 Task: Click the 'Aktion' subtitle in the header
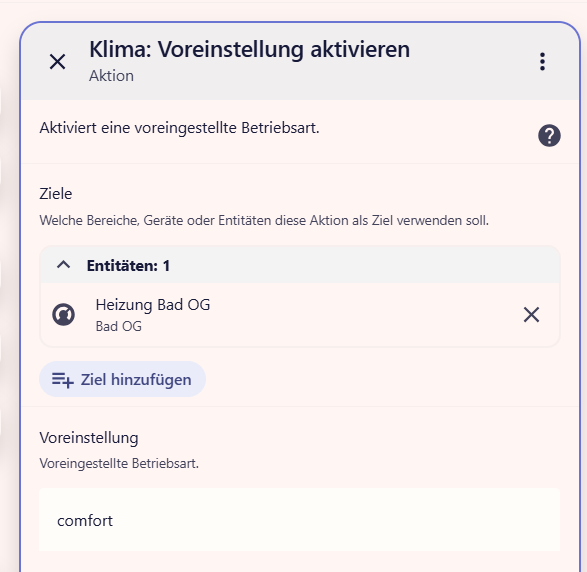point(111,76)
